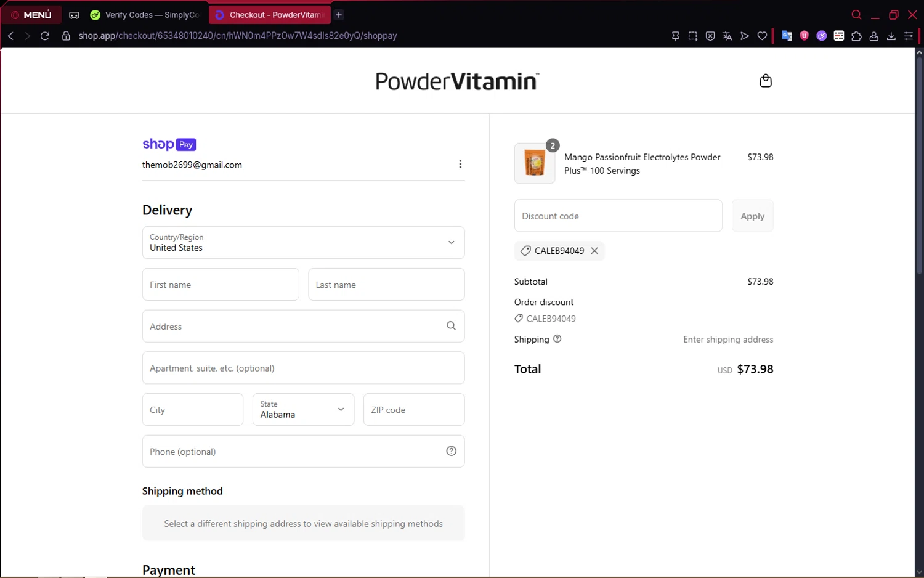Click the Address input field

pos(303,326)
